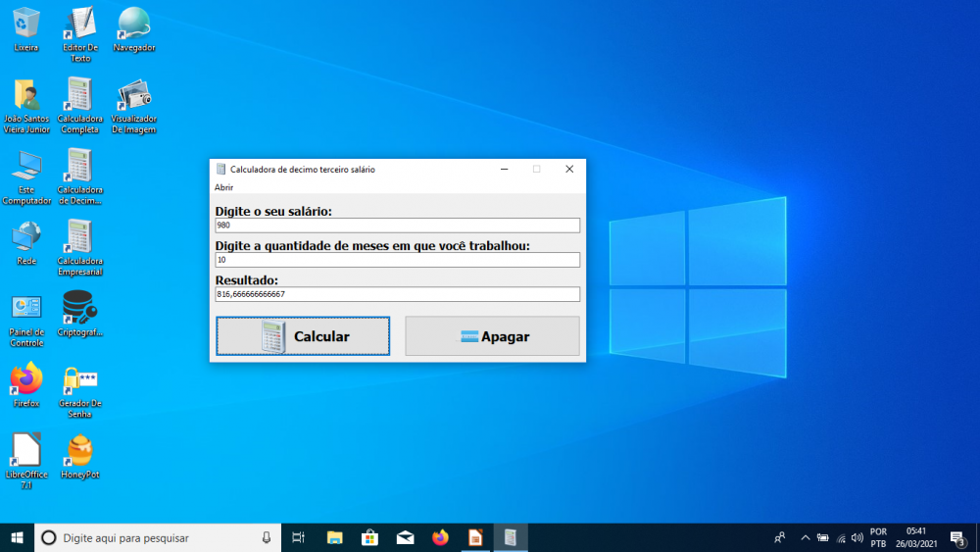This screenshot has height=552, width=980.
Task: Click the Resultado output field
Action: (397, 294)
